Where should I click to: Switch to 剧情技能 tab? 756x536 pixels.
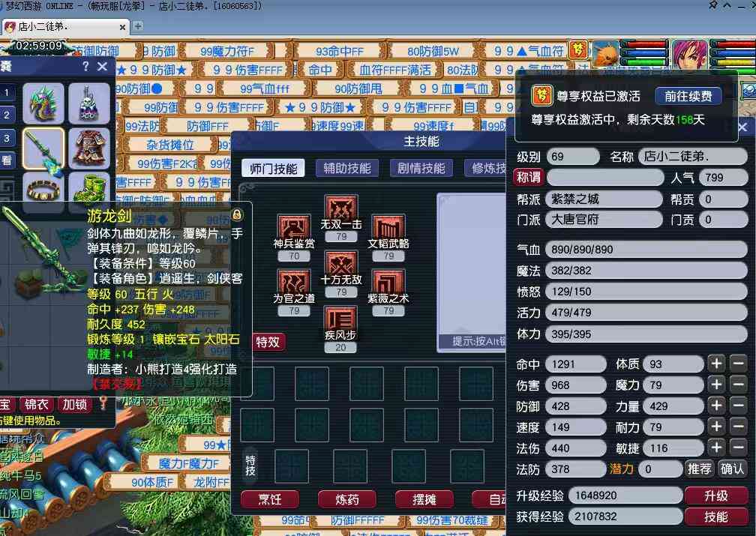(421, 168)
